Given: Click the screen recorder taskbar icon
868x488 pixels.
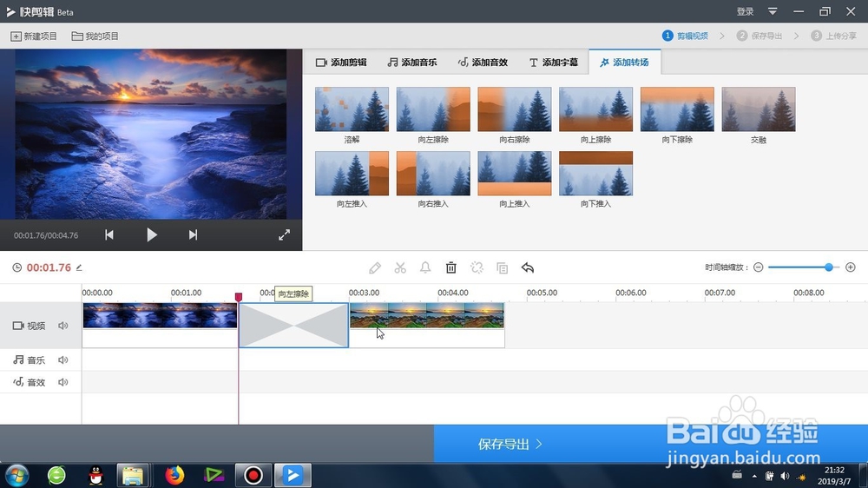Looking at the screenshot, I should tap(253, 475).
